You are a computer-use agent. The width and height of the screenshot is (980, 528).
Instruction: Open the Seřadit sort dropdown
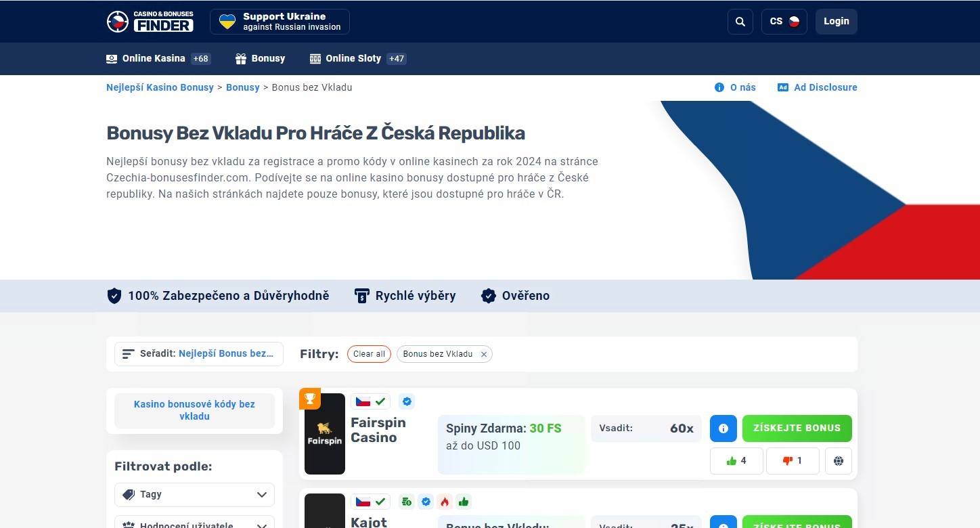pos(199,354)
